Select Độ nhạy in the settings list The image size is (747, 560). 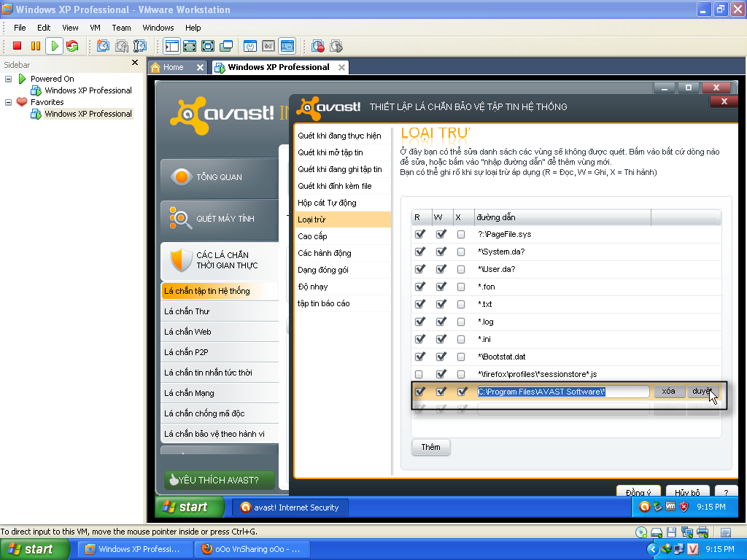tap(343, 287)
